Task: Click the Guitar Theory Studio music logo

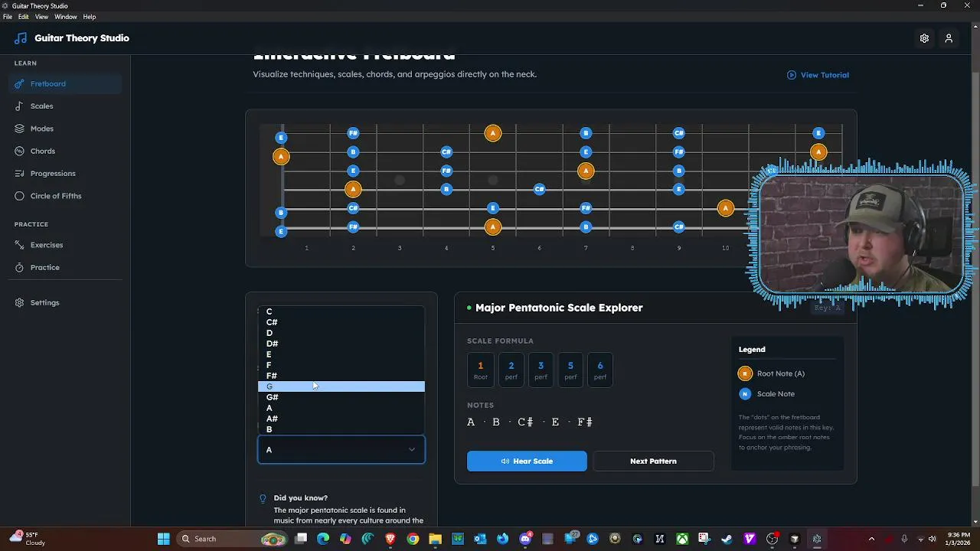Action: (21, 38)
